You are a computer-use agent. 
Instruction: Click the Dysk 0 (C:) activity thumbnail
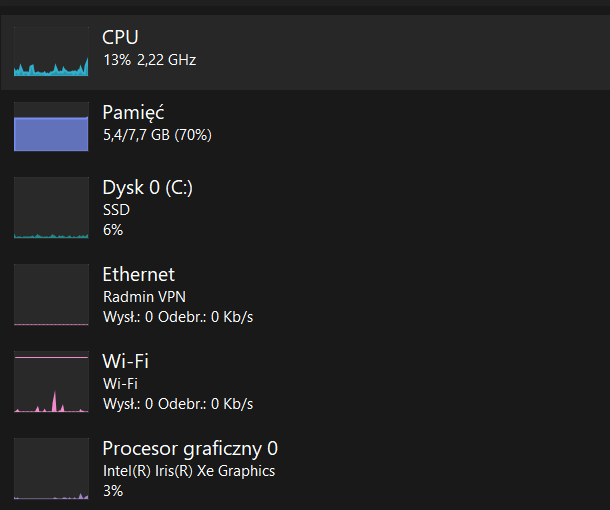[51, 208]
